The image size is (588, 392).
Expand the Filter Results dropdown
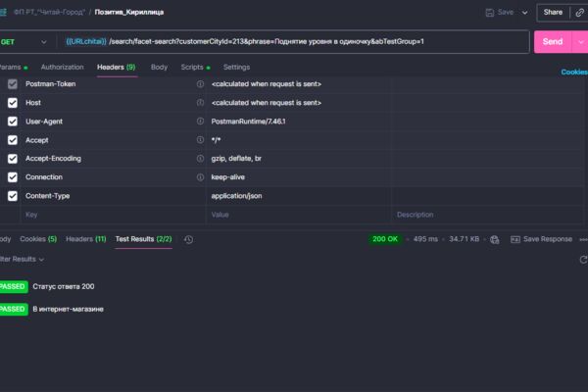click(22, 259)
